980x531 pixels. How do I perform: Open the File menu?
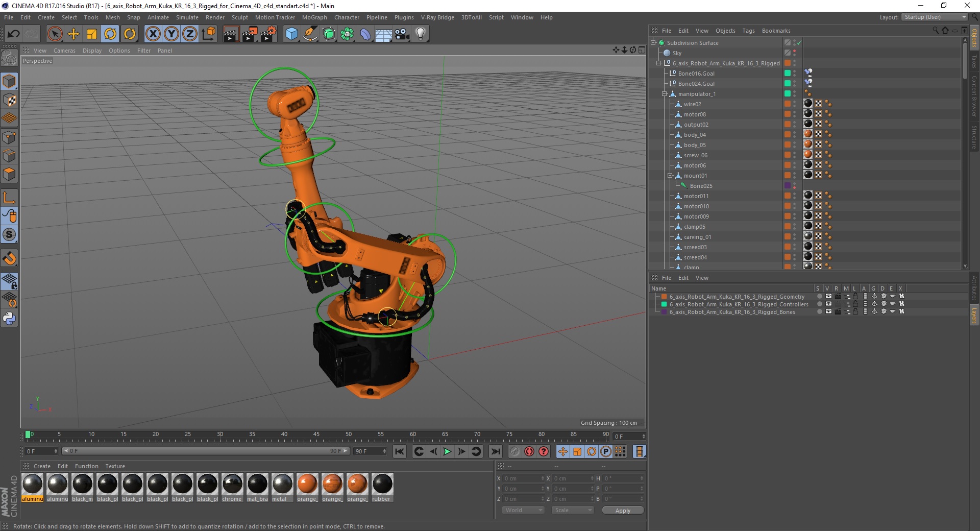[9, 17]
